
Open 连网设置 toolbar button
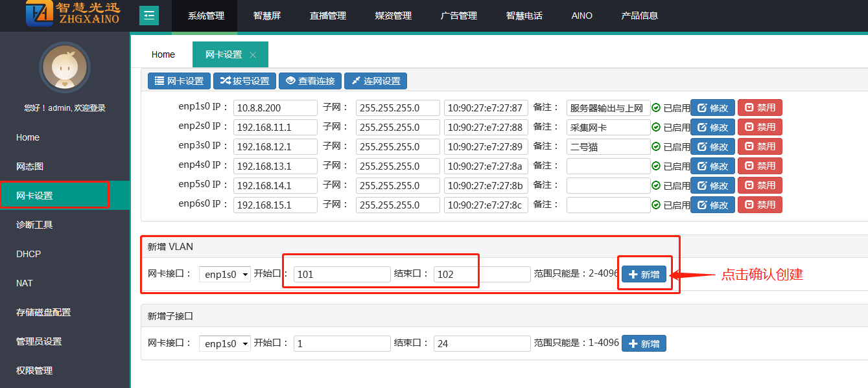pos(375,81)
